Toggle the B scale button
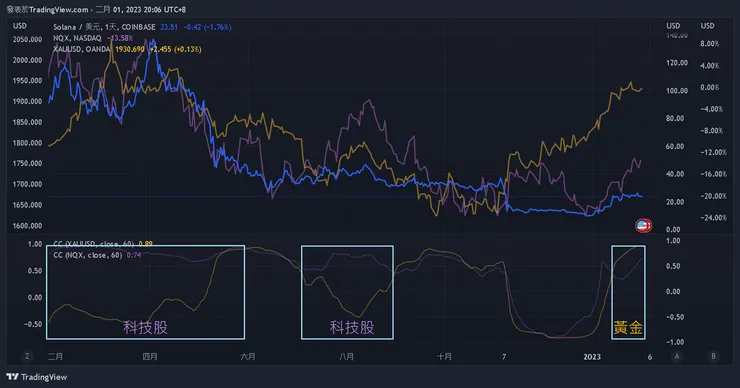Screen dimensions: 740x388 coord(713,356)
